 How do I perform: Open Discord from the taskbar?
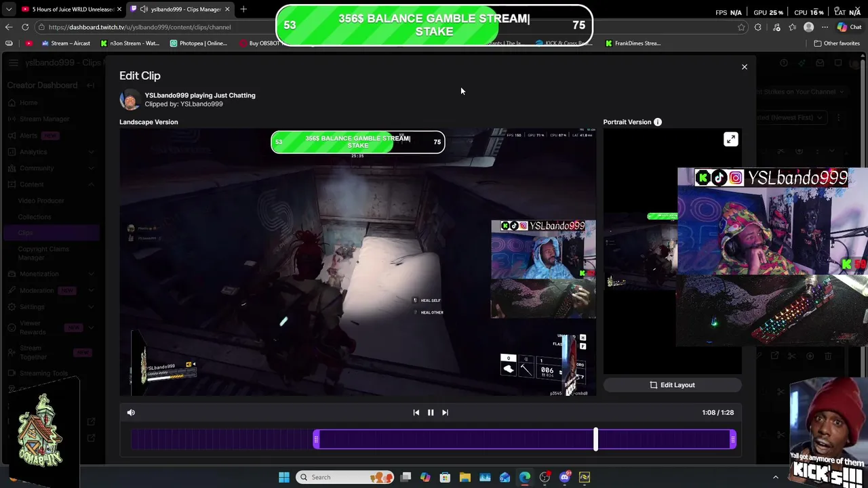[x=565, y=477]
